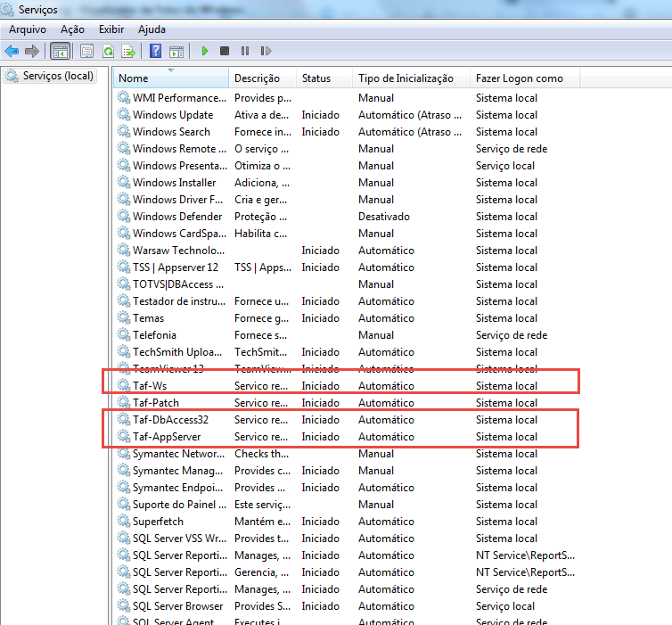The image size is (672, 625).
Task: Click the gear icon beside Windows Defender
Action: coord(123,216)
